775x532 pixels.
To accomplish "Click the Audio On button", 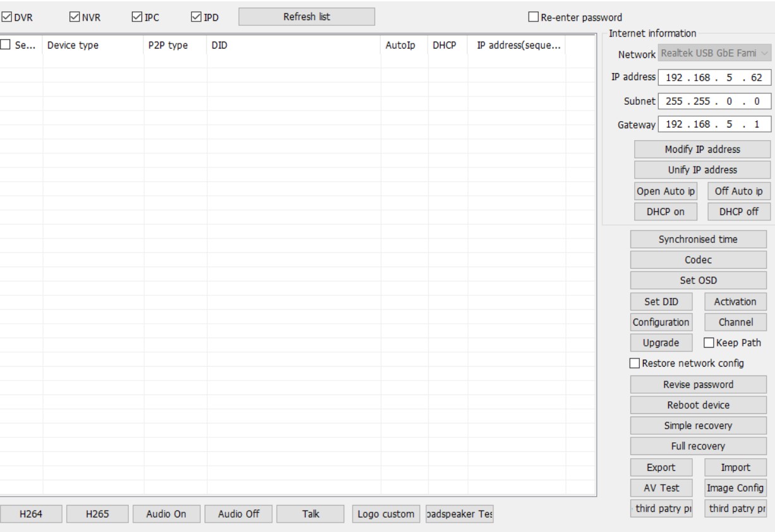I will tap(166, 514).
